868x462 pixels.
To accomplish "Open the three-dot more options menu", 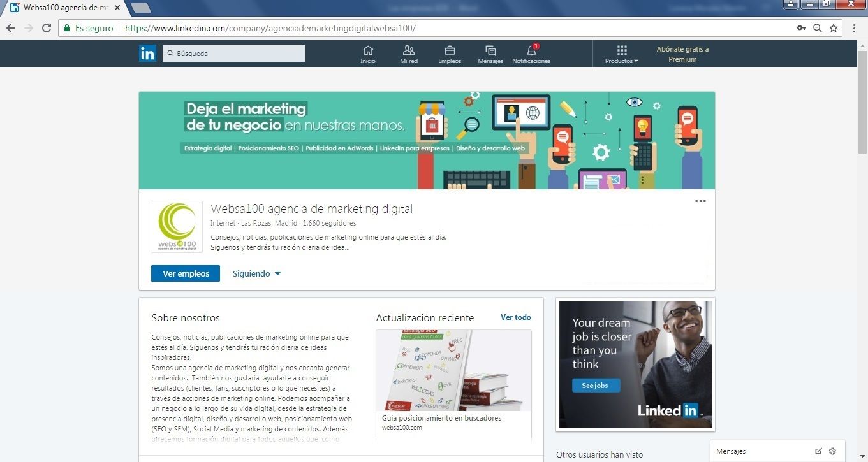I will pyautogui.click(x=700, y=201).
